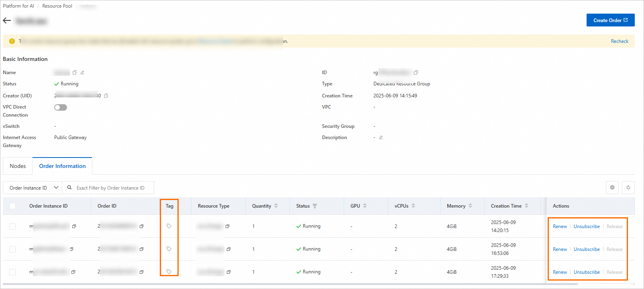Image resolution: width=644 pixels, height=289 pixels.
Task: Click Creation Time value 2025-06-09 14:15:49
Action: (395, 96)
